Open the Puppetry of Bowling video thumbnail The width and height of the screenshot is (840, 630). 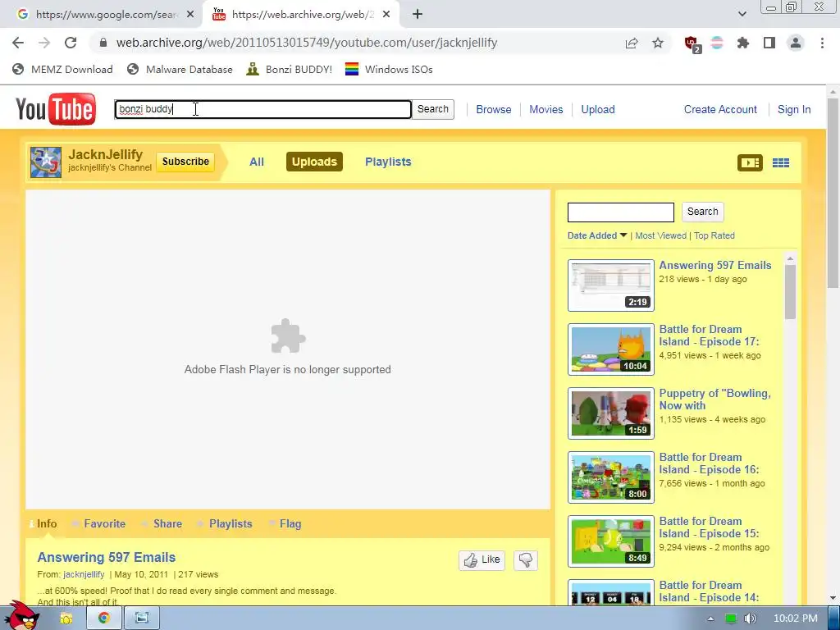coord(610,413)
